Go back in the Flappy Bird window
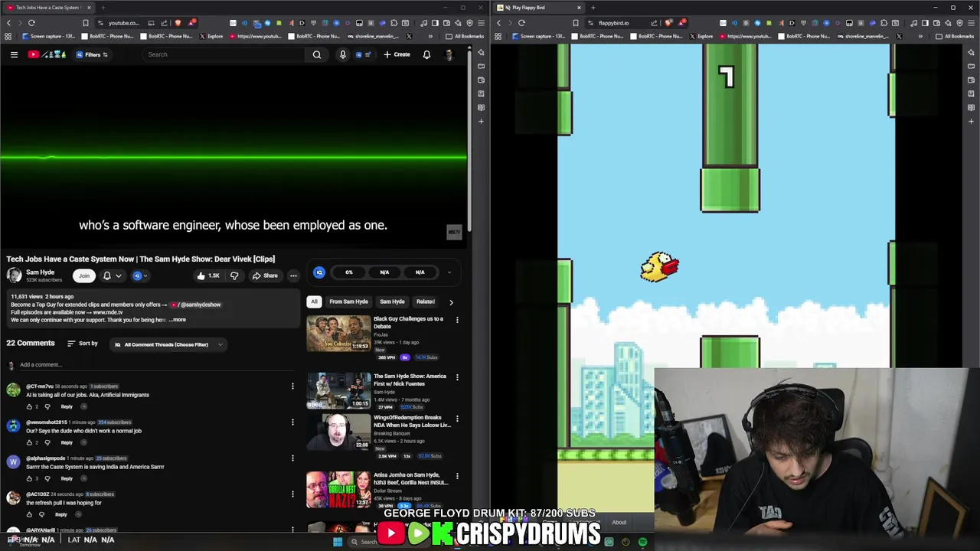Viewport: 980px width, 551px height. tap(498, 23)
